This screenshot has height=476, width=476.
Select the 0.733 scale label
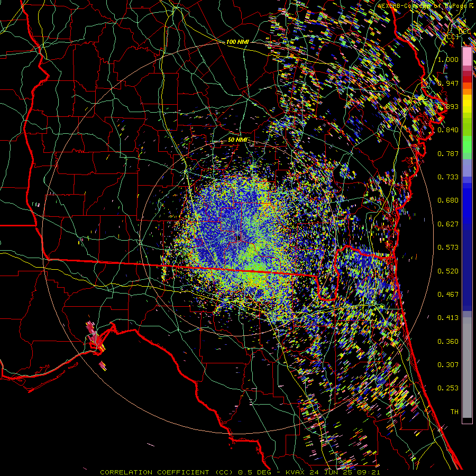point(448,177)
